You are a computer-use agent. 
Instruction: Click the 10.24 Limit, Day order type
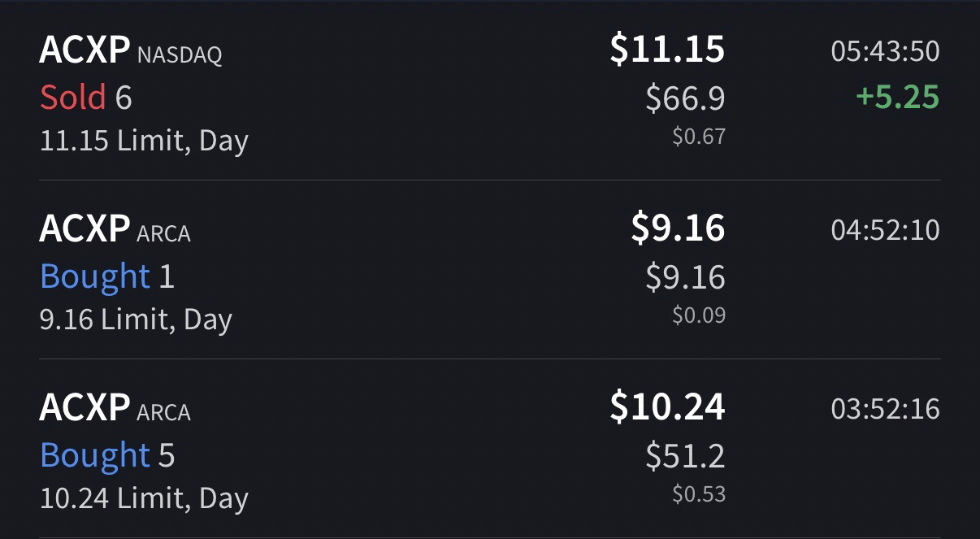[x=144, y=498]
